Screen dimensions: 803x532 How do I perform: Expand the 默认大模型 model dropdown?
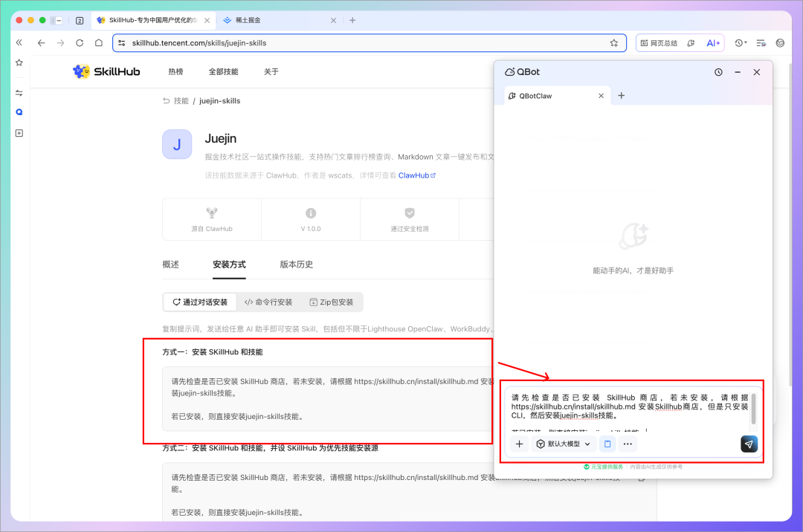click(x=564, y=444)
